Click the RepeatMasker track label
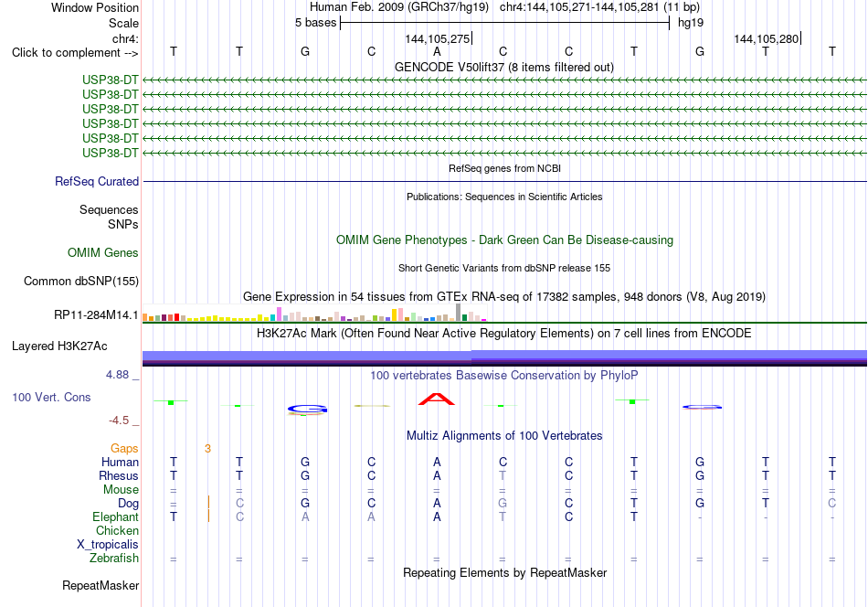The width and height of the screenshot is (868, 607). 101,586
